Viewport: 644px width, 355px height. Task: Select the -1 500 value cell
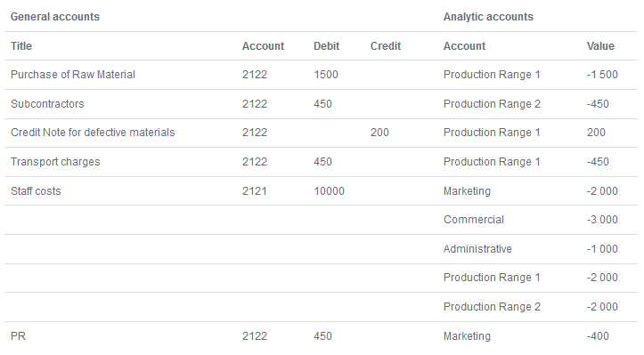click(x=602, y=75)
